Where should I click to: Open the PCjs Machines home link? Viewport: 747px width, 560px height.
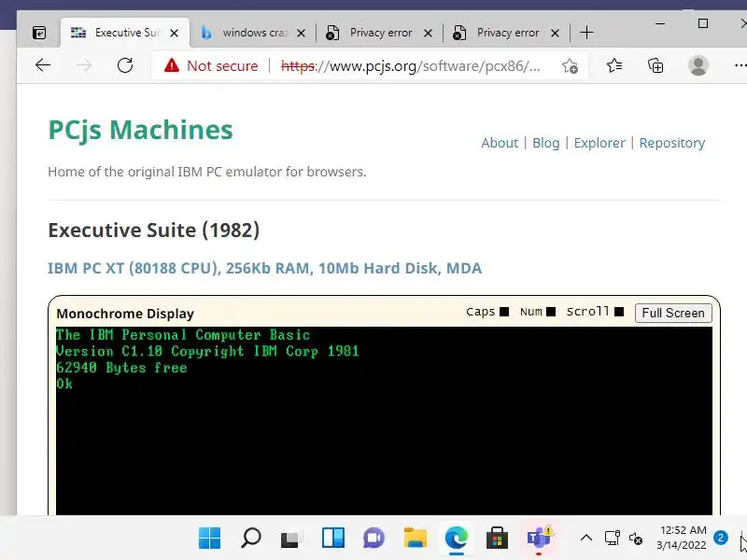[141, 130]
